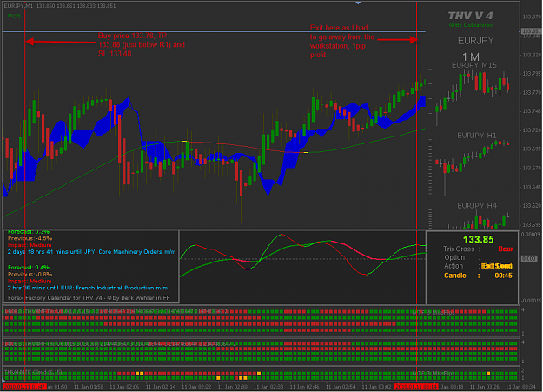
Task: Click the 'Action' label in signal panel
Action: click(454, 266)
